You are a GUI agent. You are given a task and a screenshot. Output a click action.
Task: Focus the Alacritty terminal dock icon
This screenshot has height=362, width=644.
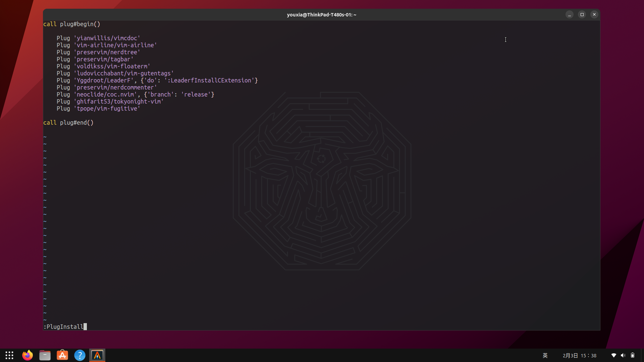pos(97,355)
